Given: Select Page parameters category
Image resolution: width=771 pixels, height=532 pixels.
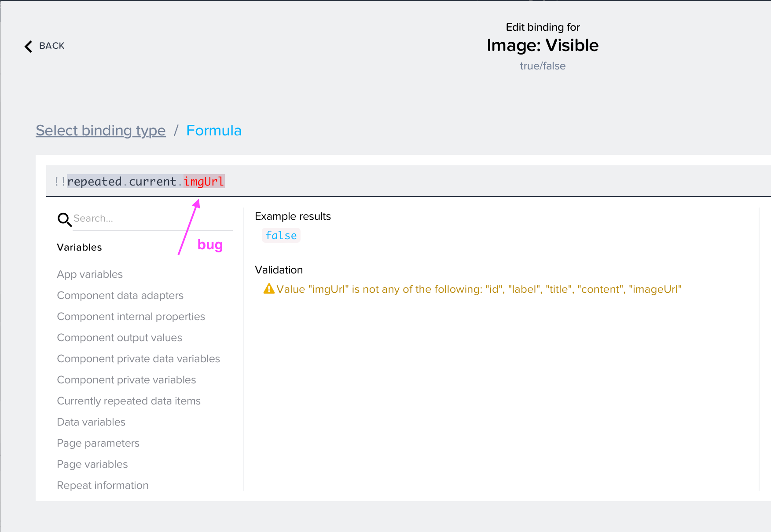Looking at the screenshot, I should click(98, 443).
